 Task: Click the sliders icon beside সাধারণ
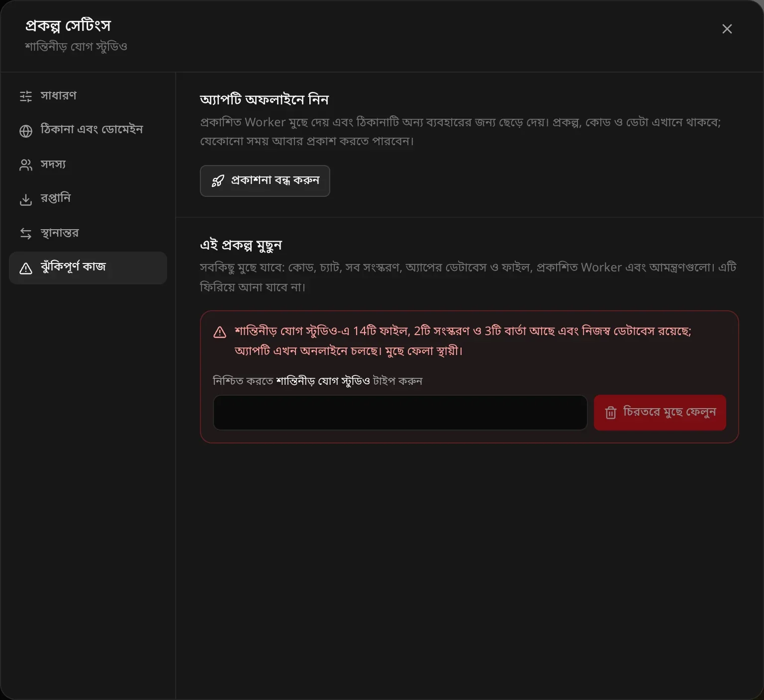(x=26, y=96)
